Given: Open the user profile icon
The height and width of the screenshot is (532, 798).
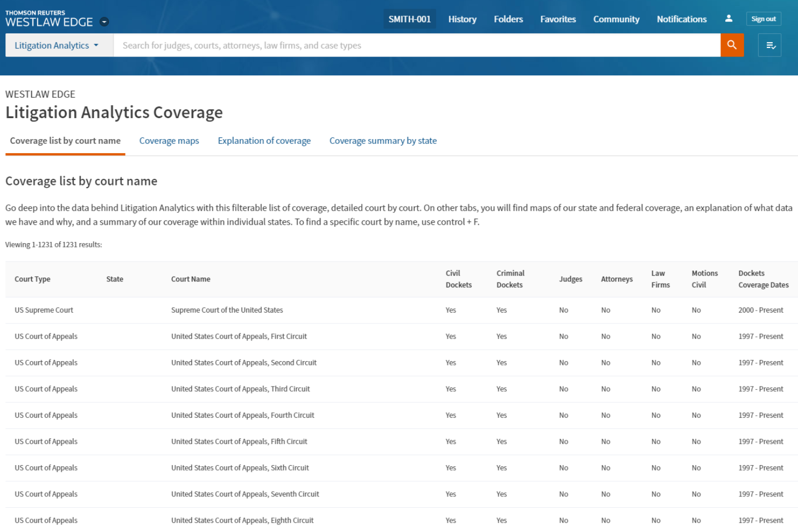Looking at the screenshot, I should click(x=728, y=18).
